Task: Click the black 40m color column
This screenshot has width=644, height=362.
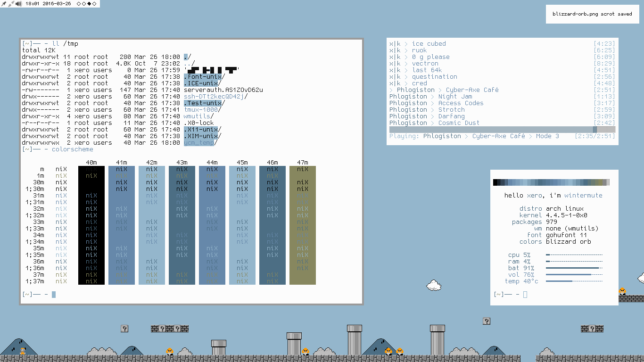Action: pos(91,225)
